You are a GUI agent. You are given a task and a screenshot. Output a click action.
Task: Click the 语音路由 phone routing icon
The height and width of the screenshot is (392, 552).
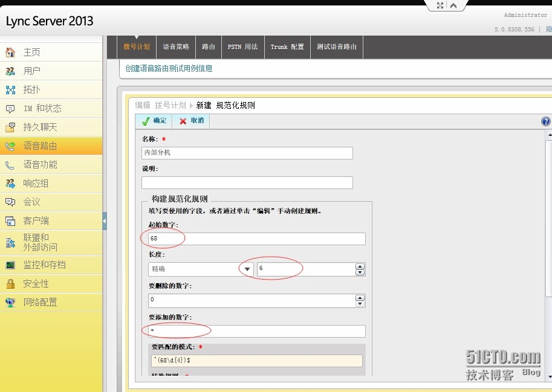[x=10, y=146]
